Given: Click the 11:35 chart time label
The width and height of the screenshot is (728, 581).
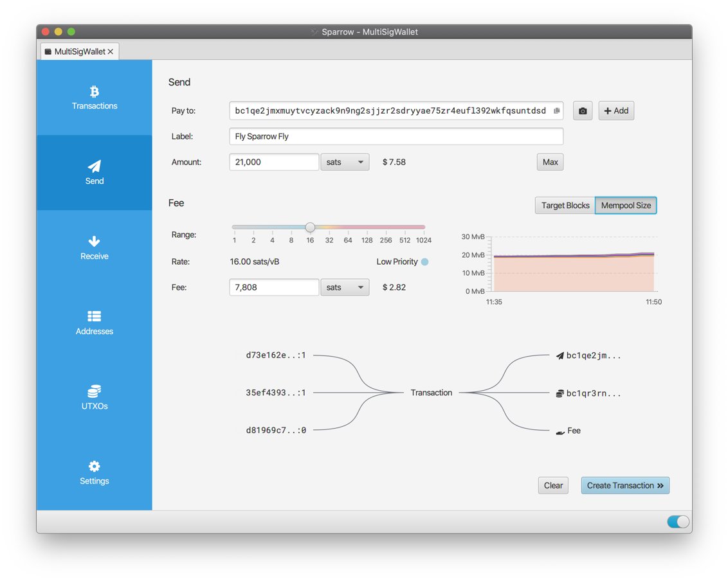Looking at the screenshot, I should pyautogui.click(x=494, y=302).
